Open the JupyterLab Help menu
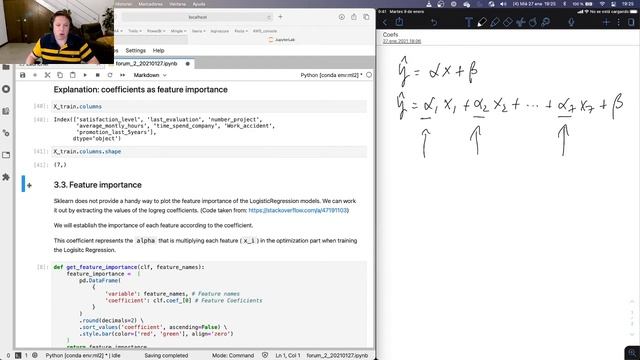This screenshot has width=640, height=360. click(158, 51)
